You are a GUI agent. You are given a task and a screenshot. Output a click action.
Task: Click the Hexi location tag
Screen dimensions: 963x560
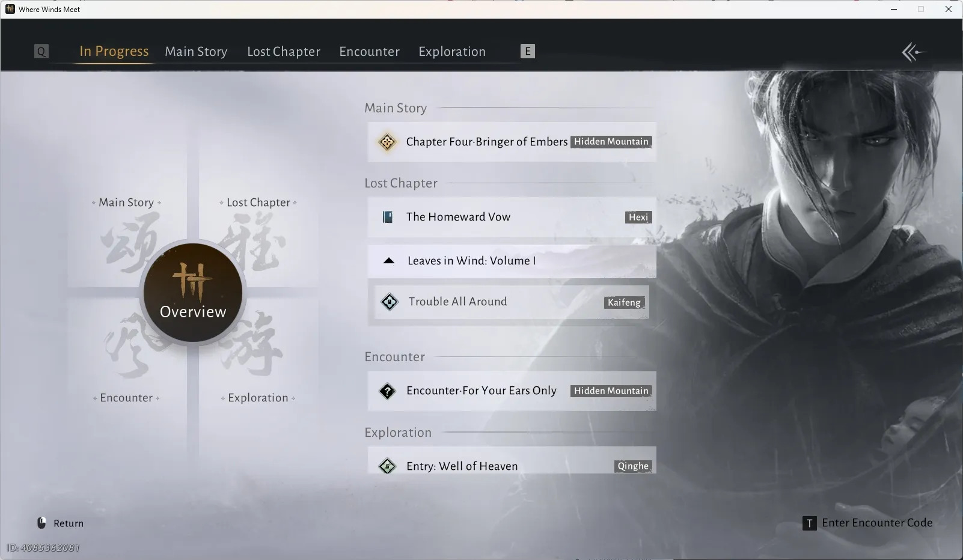pos(638,217)
